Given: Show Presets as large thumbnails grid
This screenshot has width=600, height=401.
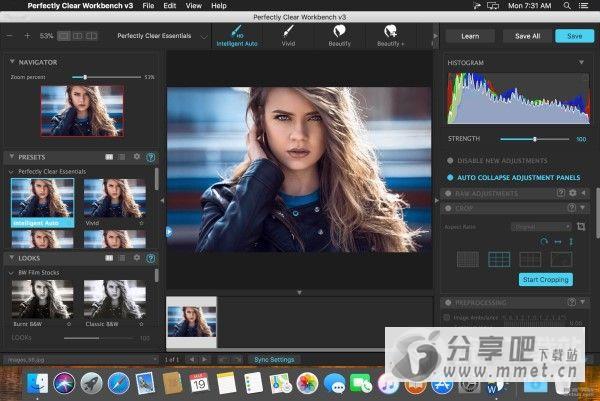Looking at the screenshot, I should pyautogui.click(x=109, y=157).
